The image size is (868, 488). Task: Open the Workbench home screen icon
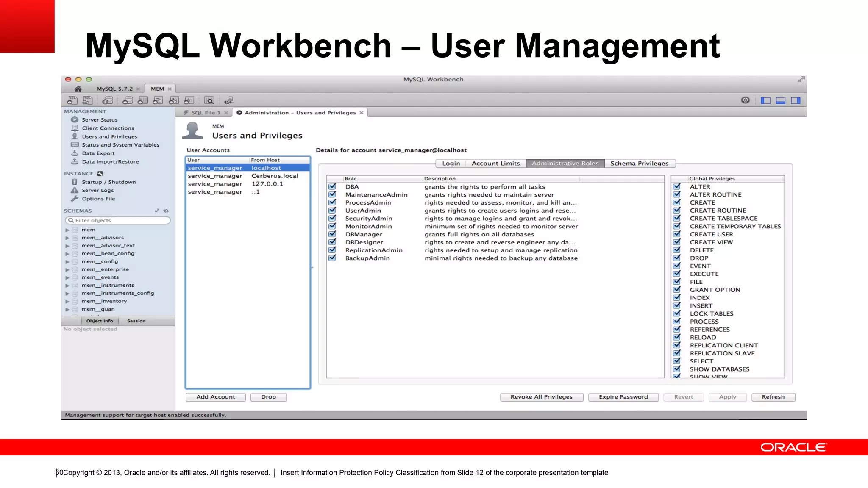[78, 89]
